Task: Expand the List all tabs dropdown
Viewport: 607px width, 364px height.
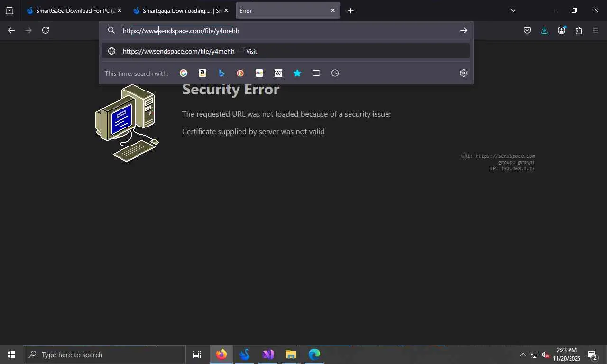Action: 513,10
